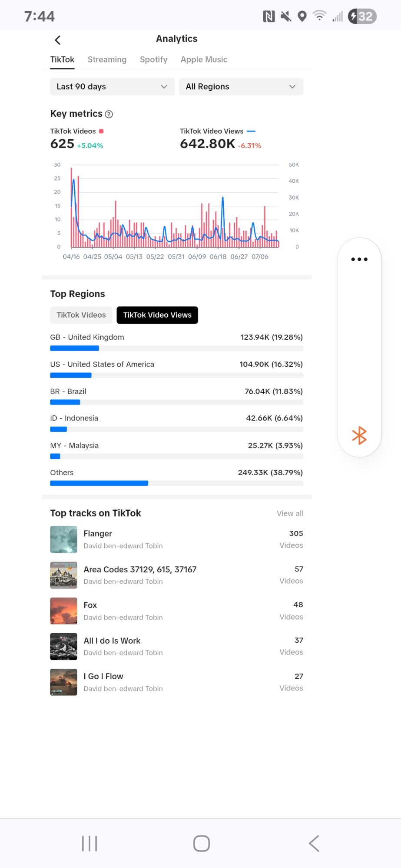Toggle Top Regions to TikTok Videos

[x=81, y=315]
